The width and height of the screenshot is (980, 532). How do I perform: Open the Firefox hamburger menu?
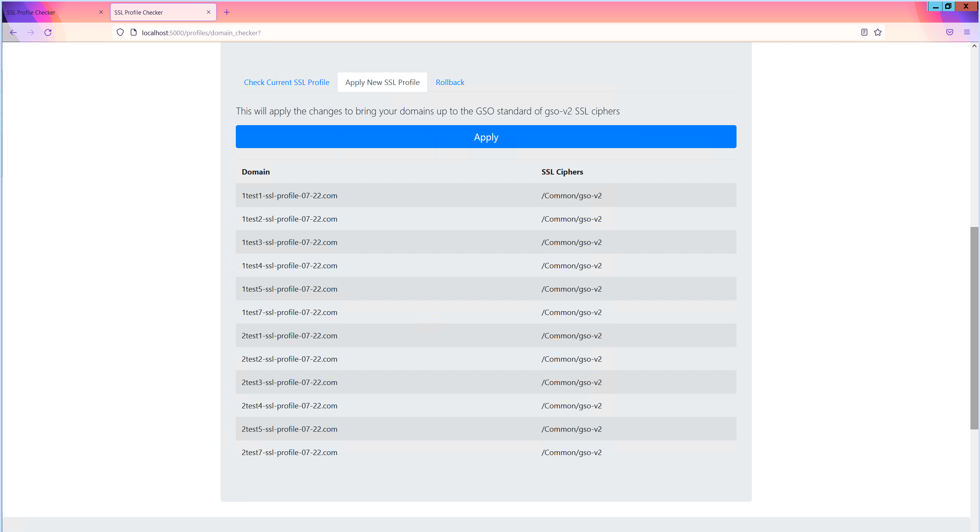(967, 32)
